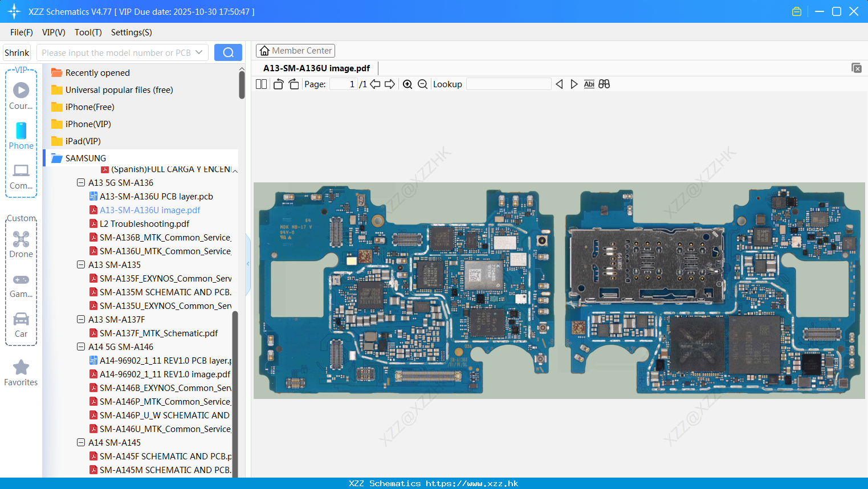Open SM-A137F_MTK_Schematic.pdf
The image size is (868, 489).
158,333
